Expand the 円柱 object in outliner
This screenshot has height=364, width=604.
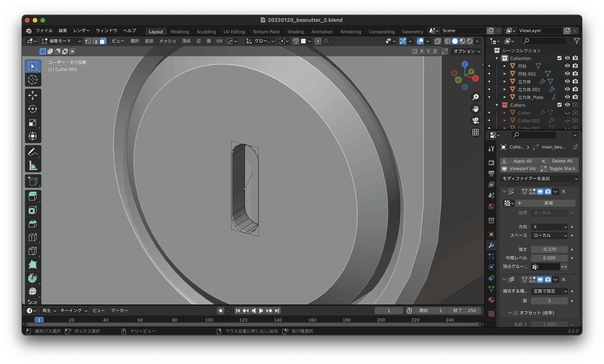click(x=505, y=66)
